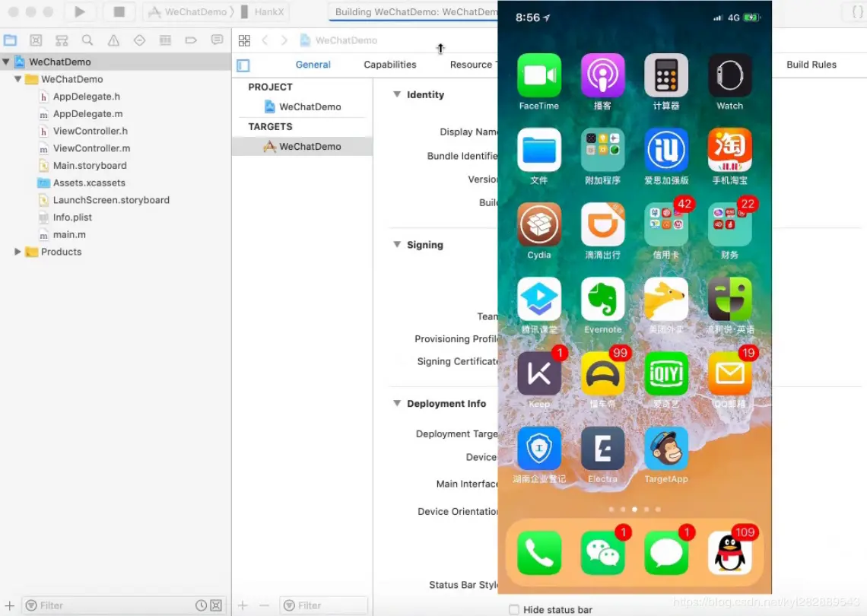The width and height of the screenshot is (867, 616).
Task: Select AppDelegate.h in navigator
Action: 86,97
